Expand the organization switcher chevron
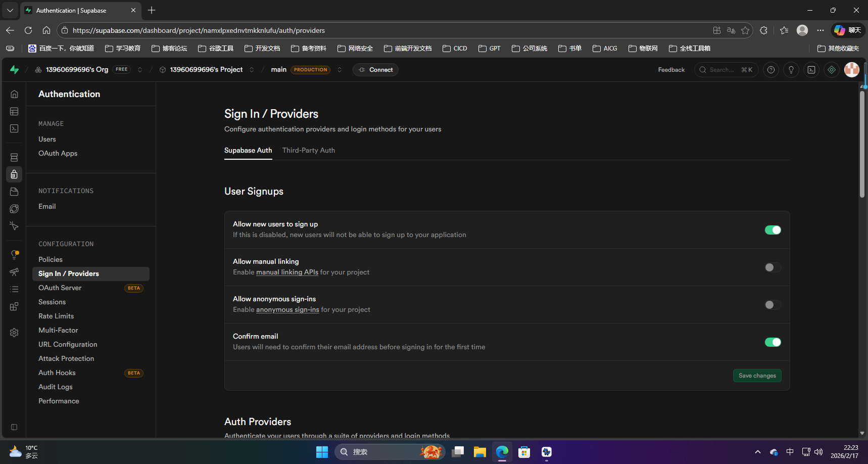868x464 pixels. [140, 70]
